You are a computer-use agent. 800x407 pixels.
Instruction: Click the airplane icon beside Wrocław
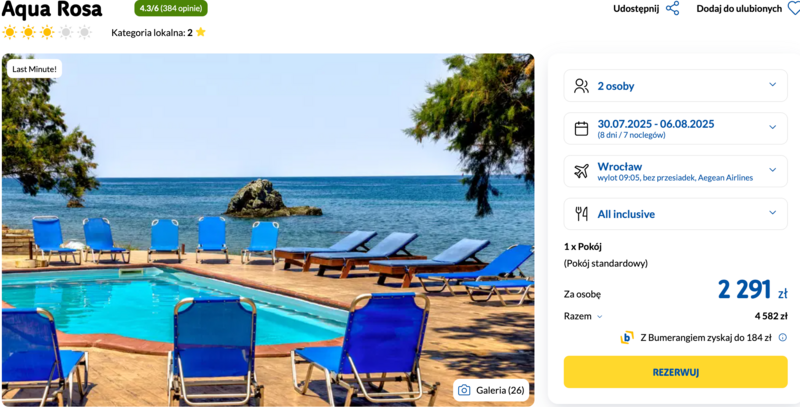(581, 171)
